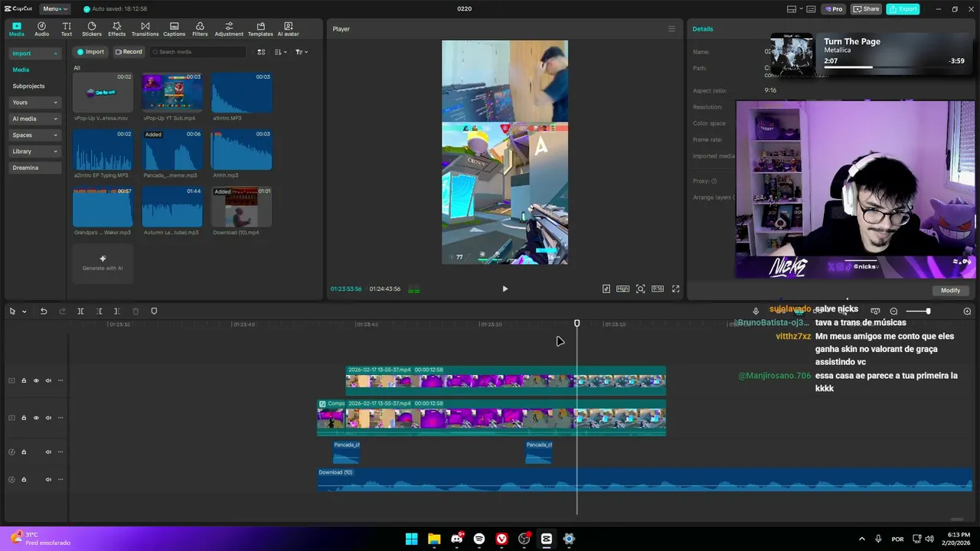Switch to Transitions tab

click(x=145, y=29)
